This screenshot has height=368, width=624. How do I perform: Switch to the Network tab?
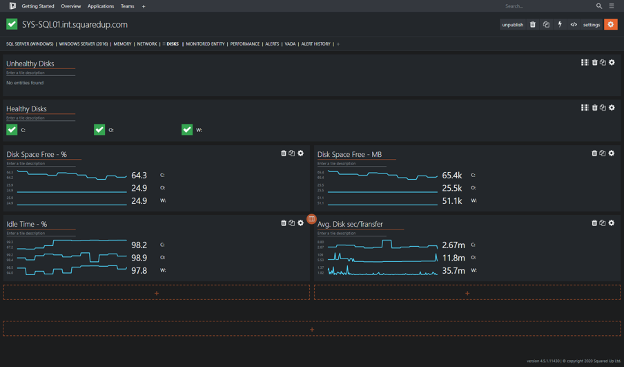click(x=147, y=44)
